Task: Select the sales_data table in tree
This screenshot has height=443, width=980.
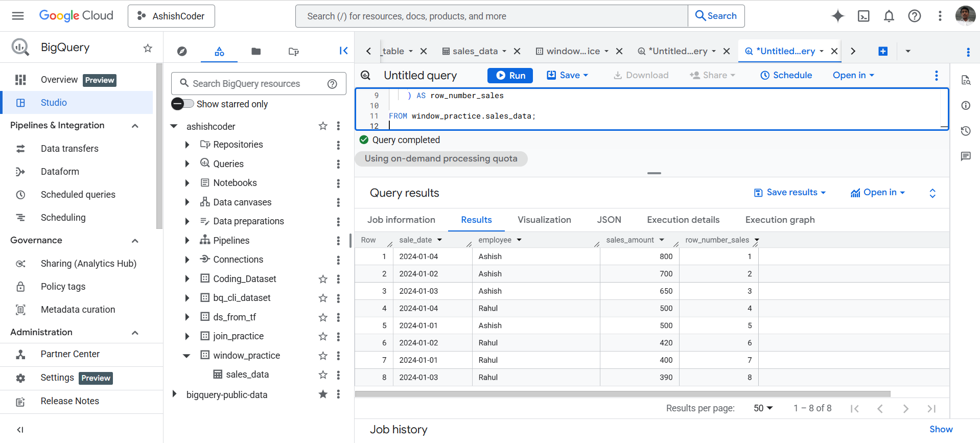Action: pos(247,375)
